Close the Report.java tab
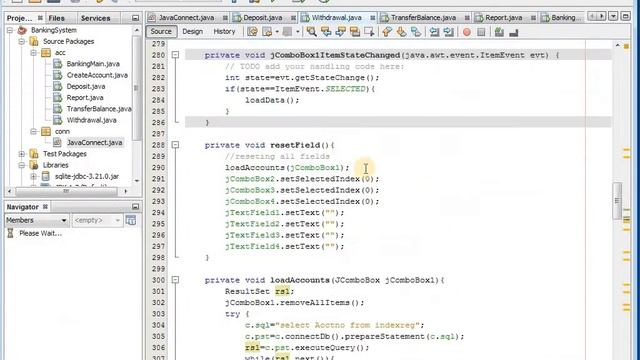 [533, 18]
